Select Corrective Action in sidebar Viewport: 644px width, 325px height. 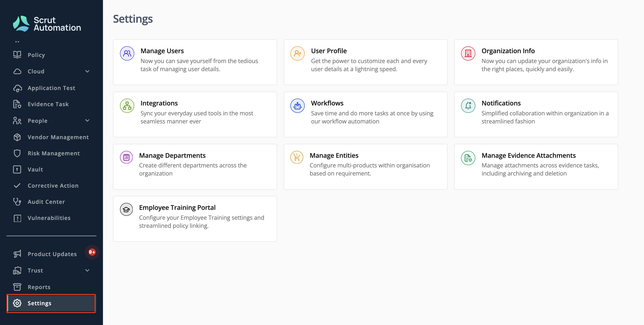pyautogui.click(x=53, y=186)
